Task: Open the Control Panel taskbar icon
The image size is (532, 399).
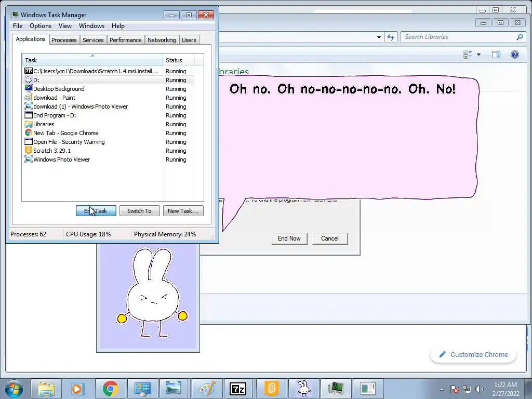Action: point(142,389)
